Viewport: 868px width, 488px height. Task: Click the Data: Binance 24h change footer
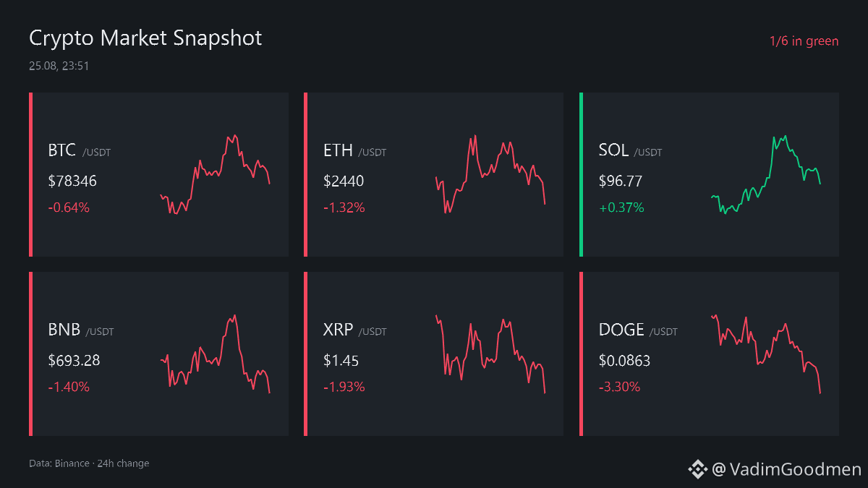point(89,463)
